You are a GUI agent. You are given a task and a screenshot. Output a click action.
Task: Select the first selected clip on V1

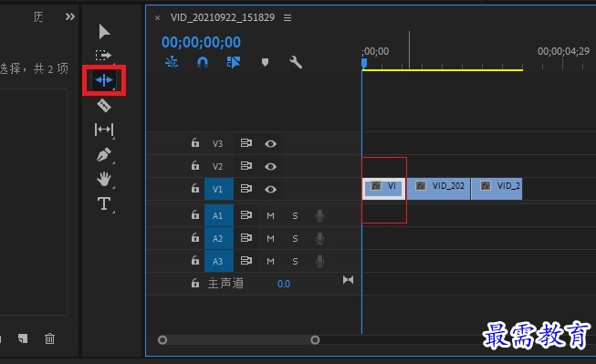[383, 189]
